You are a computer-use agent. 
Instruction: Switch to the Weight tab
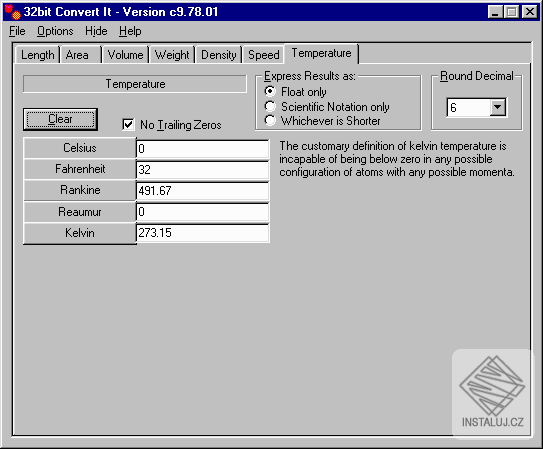pos(172,55)
